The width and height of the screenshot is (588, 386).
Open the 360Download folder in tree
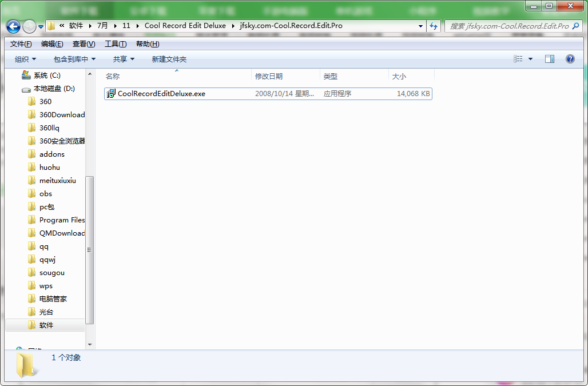pos(62,115)
